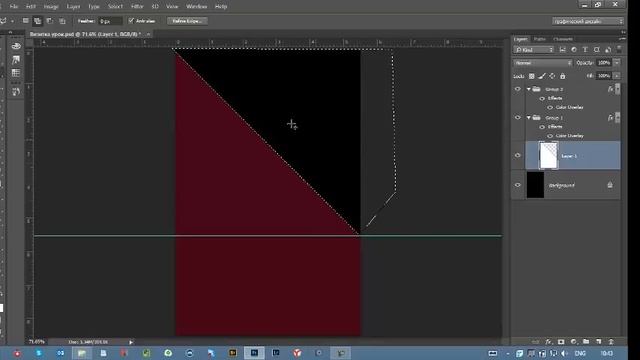Collapse Group 2 effects list arrow
640x360 pixels.
tap(618, 89)
